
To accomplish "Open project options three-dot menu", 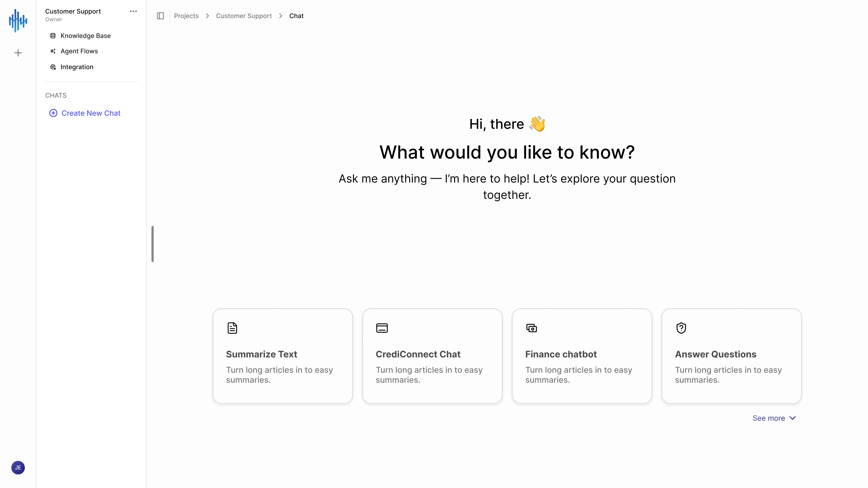I will (133, 11).
